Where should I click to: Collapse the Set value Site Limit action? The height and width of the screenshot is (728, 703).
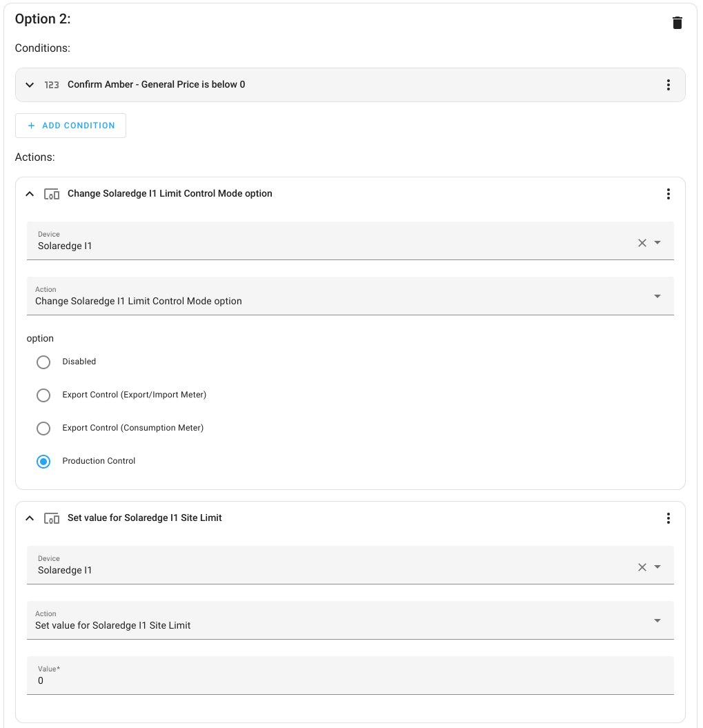click(x=30, y=518)
